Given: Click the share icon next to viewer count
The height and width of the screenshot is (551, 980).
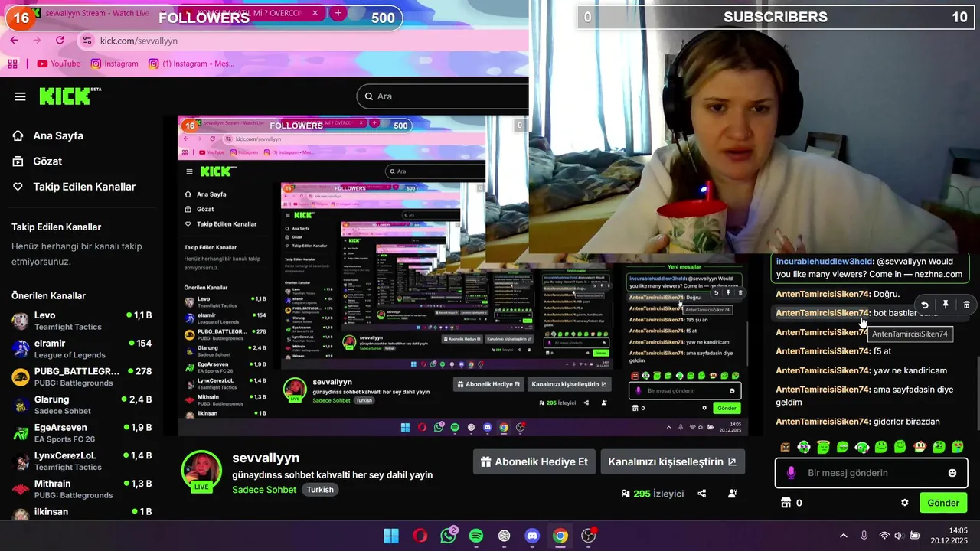Looking at the screenshot, I should point(702,494).
